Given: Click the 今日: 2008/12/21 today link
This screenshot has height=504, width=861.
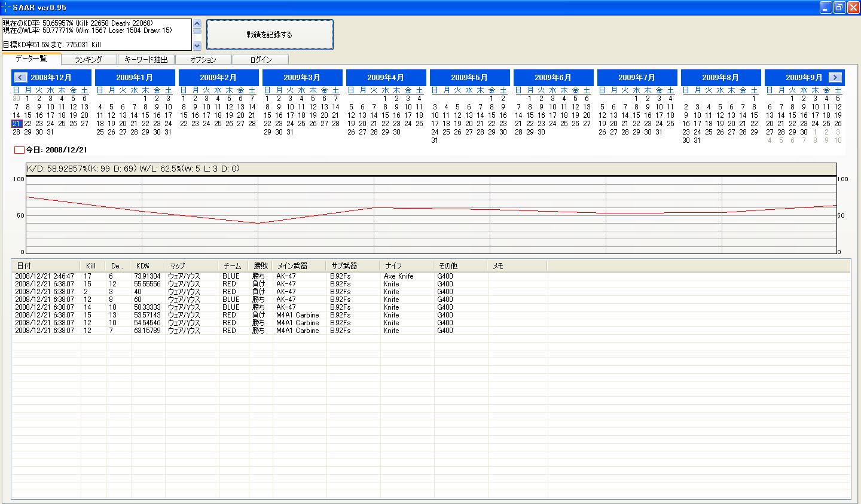Looking at the screenshot, I should (x=51, y=150).
